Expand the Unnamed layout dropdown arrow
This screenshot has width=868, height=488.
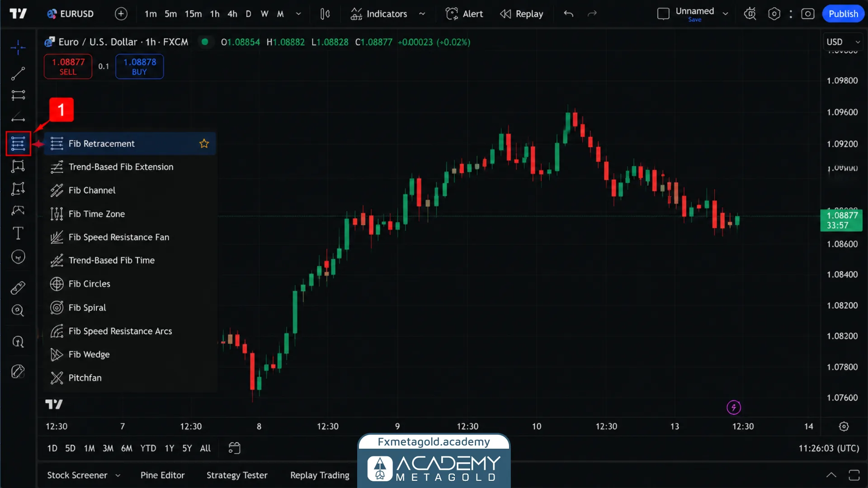[x=726, y=14]
